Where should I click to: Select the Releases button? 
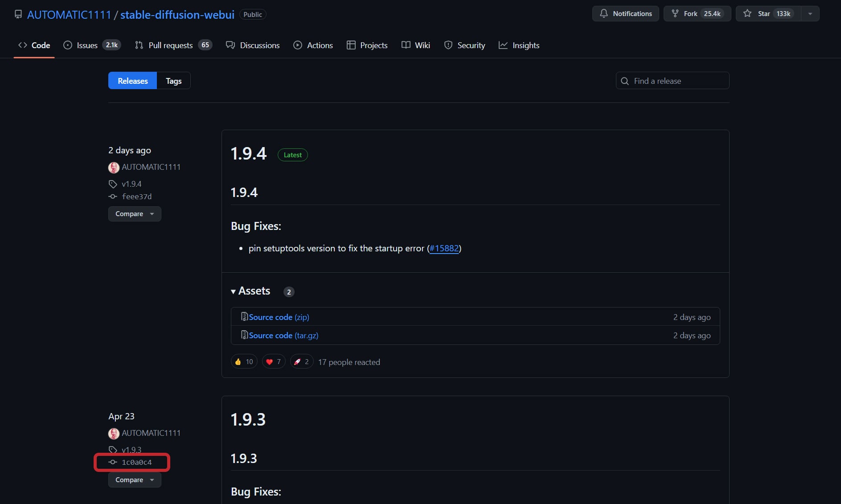point(132,81)
